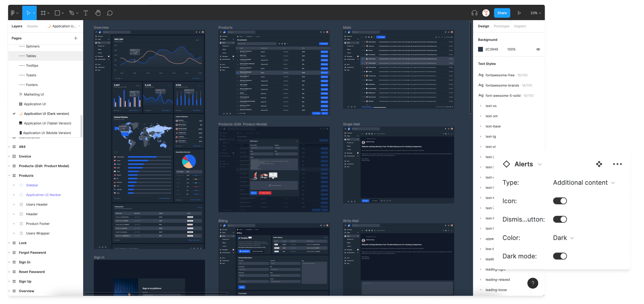Click the user avatar icon
Viewport: 644px width, 304px height.
(x=486, y=13)
